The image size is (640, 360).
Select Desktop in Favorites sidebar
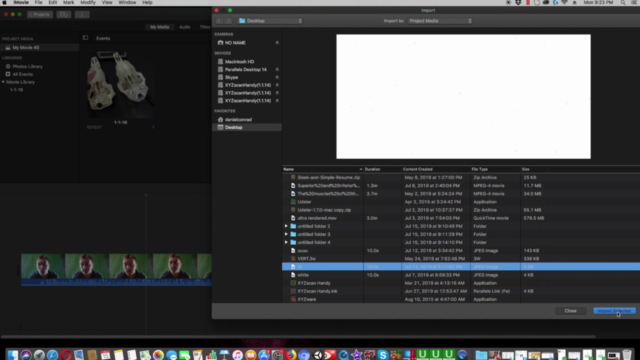247,127
